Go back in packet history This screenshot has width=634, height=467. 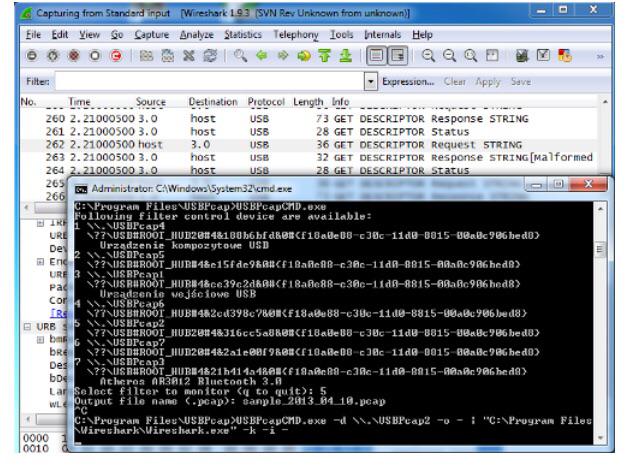click(262, 55)
